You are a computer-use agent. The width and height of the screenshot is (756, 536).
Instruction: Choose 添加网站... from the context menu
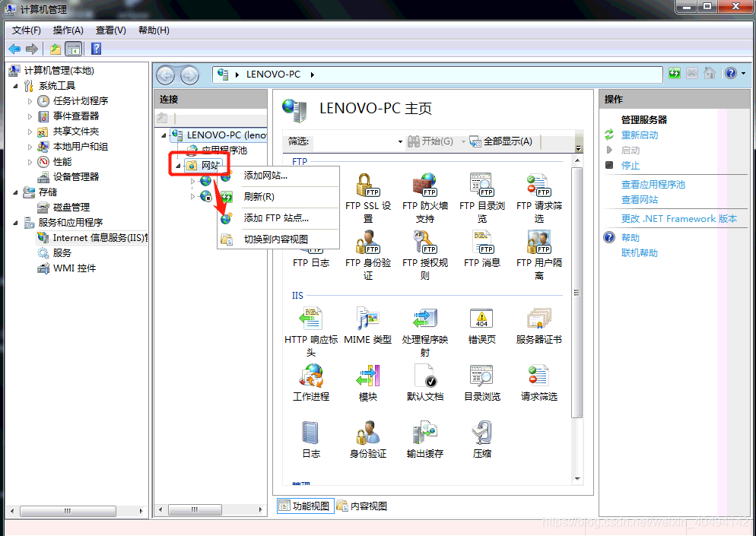click(278, 176)
